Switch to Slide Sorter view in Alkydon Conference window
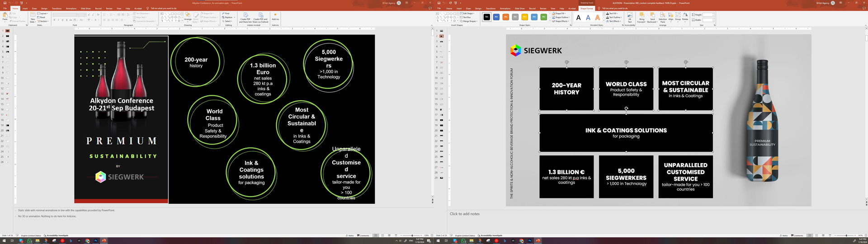Viewport: 868px width, 244px height. (382, 235)
